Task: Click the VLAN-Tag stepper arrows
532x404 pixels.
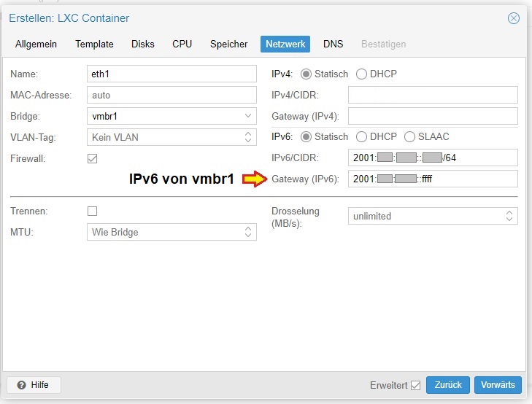Action: tap(248, 137)
